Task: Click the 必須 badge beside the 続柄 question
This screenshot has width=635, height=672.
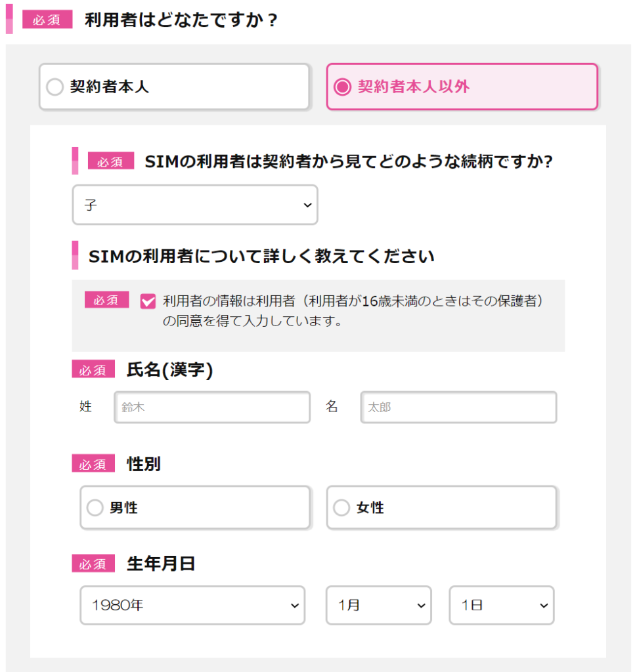Action: (110, 161)
